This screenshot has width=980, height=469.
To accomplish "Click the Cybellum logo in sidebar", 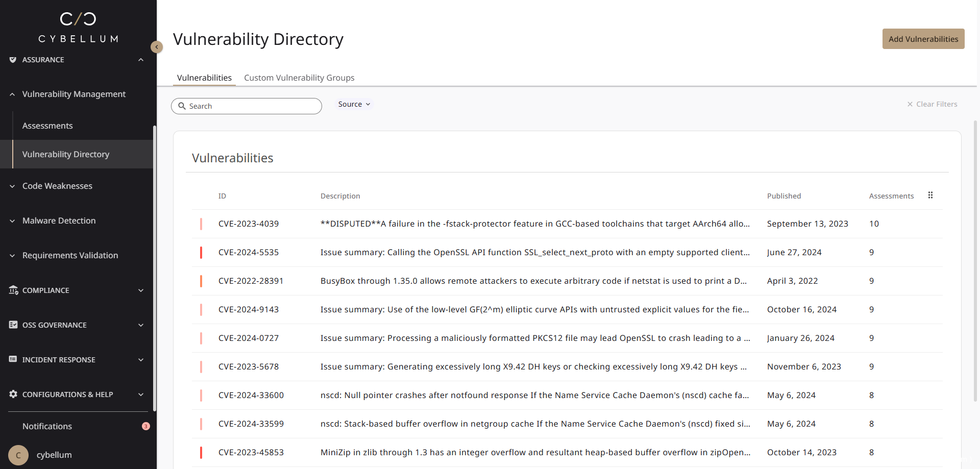I will tap(78, 28).
